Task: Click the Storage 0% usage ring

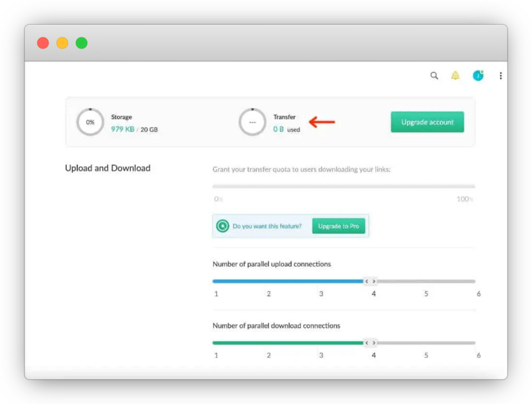Action: coord(90,122)
